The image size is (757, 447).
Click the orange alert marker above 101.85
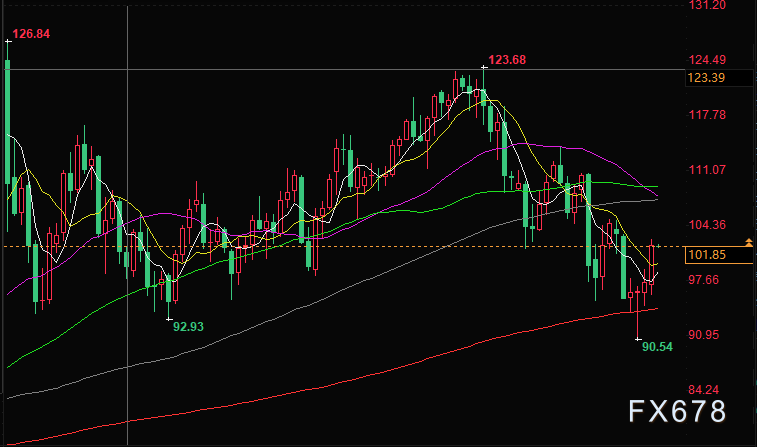749,242
